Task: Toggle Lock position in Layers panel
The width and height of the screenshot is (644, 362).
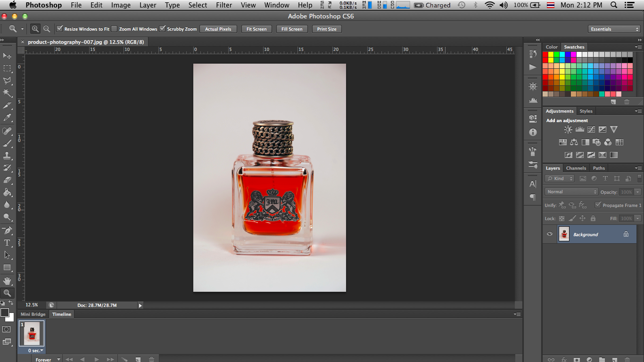Action: tap(582, 219)
